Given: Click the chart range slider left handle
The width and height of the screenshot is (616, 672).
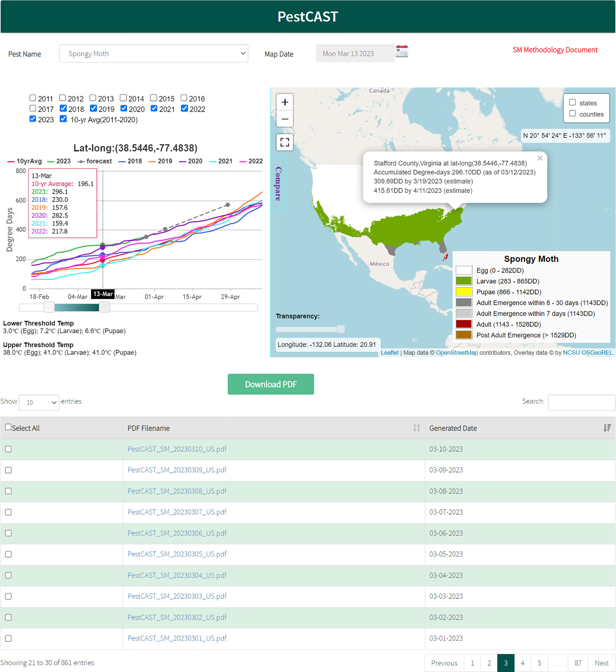Looking at the screenshot, I should click(x=49, y=307).
